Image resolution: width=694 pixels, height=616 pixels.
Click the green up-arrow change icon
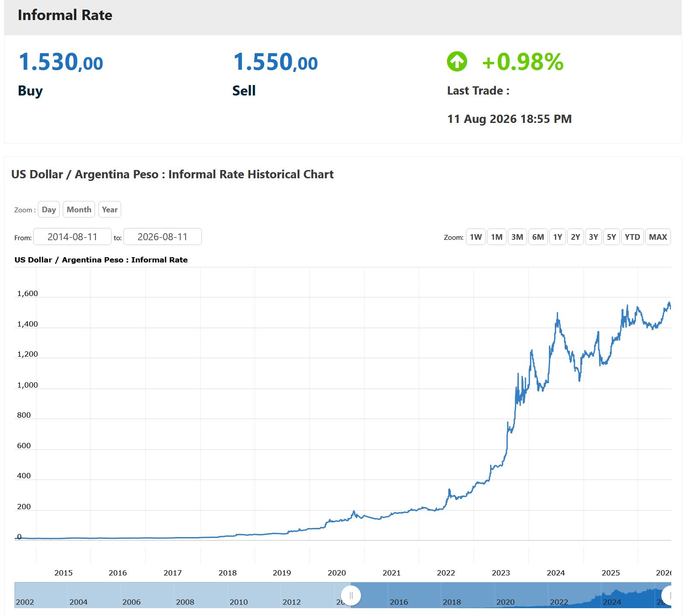(x=457, y=61)
